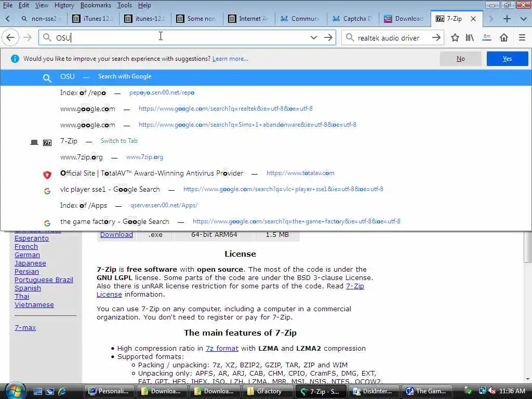Open the View menu
The width and height of the screenshot is (532, 399).
click(42, 5)
